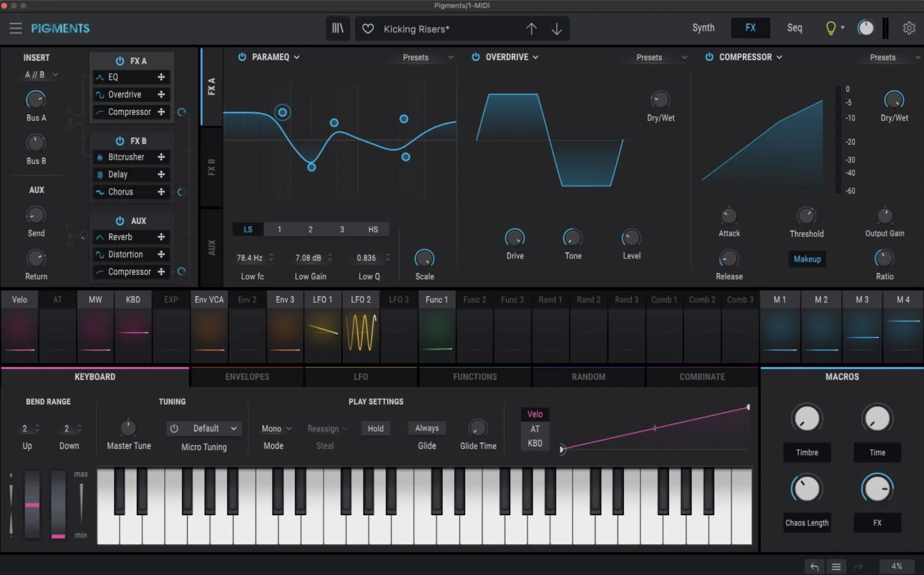This screenshot has height=575, width=924.
Task: Select the HS band in ParamEQ
Action: click(373, 229)
